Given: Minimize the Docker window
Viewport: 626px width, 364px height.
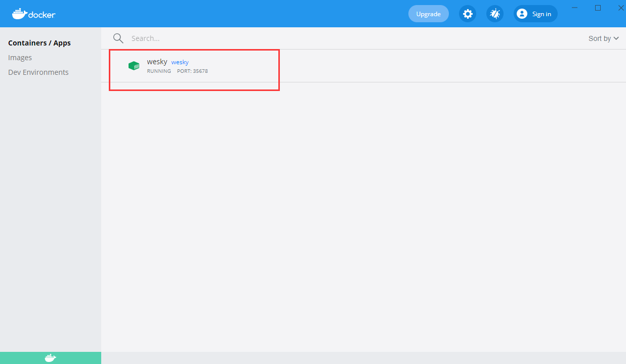Looking at the screenshot, I should pos(575,8).
